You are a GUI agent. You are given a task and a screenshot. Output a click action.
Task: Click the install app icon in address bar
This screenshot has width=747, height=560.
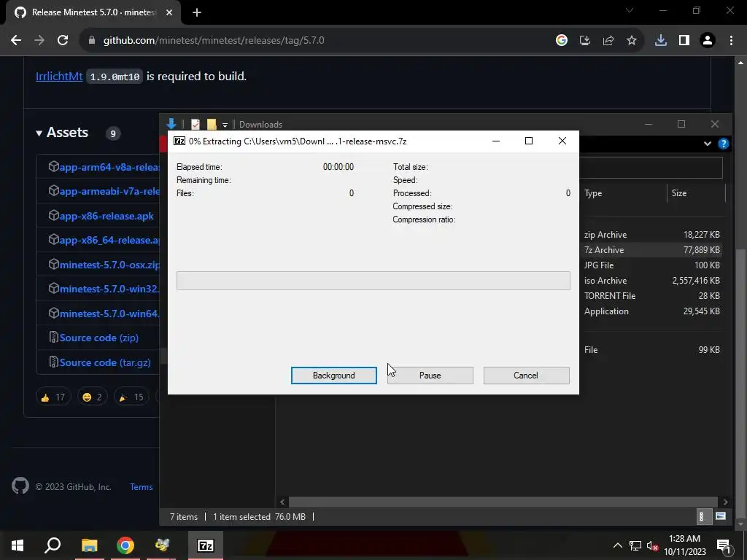point(584,41)
